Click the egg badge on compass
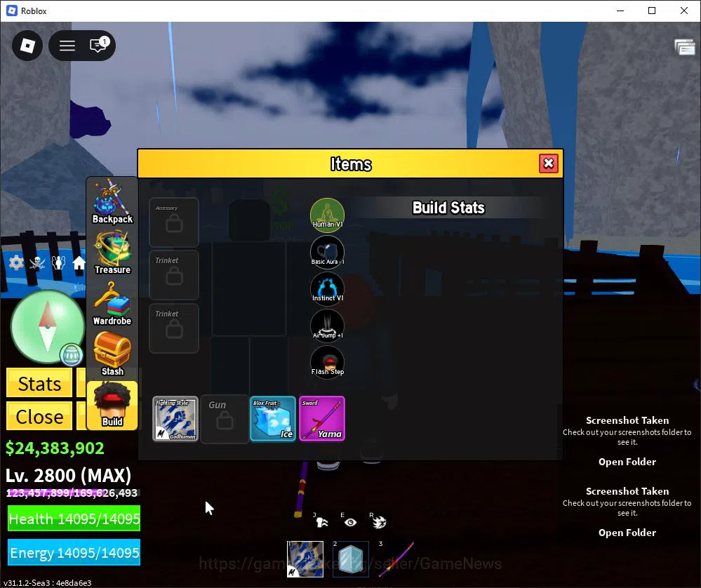 tap(72, 355)
